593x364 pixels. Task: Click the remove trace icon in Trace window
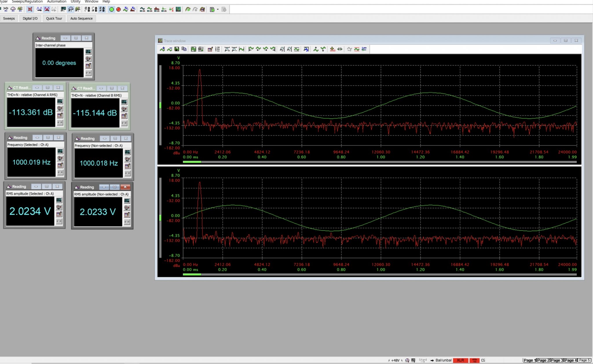(x=170, y=49)
